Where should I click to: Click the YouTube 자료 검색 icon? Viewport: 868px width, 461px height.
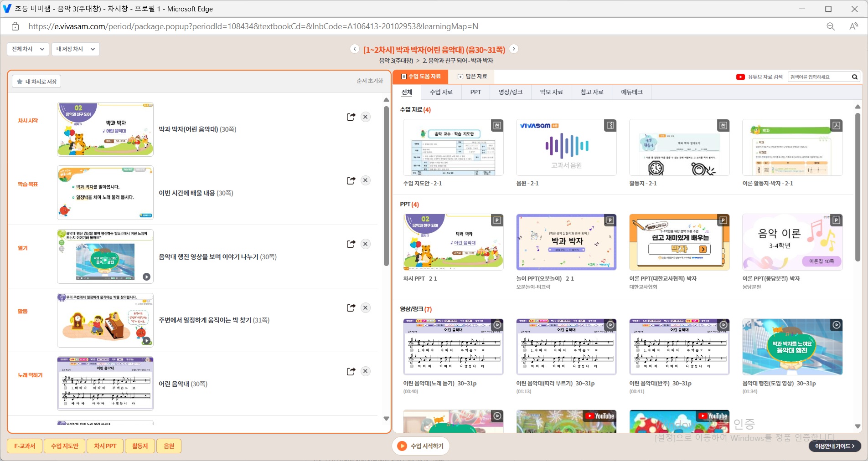(x=740, y=77)
